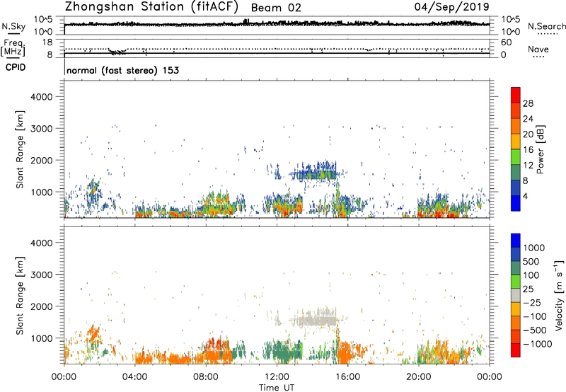Click the date 04/Sep/2019
This screenshot has width=566, height=392.
(x=451, y=7)
